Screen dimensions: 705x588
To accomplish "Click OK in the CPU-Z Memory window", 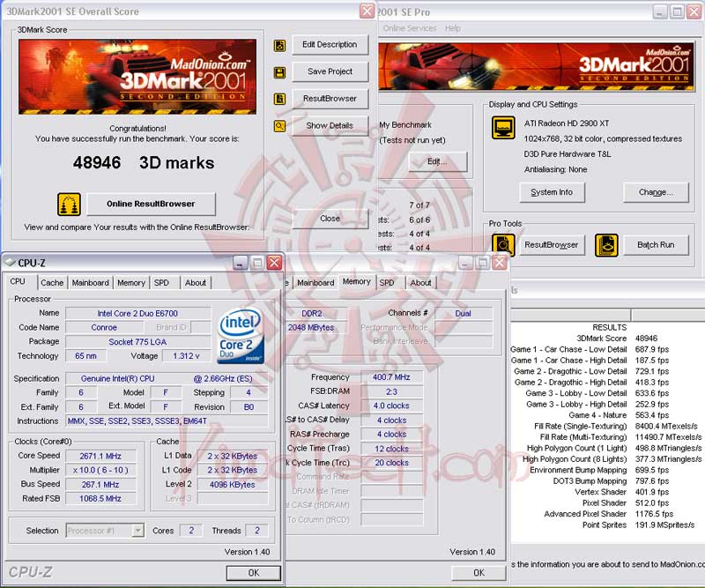I will (479, 573).
